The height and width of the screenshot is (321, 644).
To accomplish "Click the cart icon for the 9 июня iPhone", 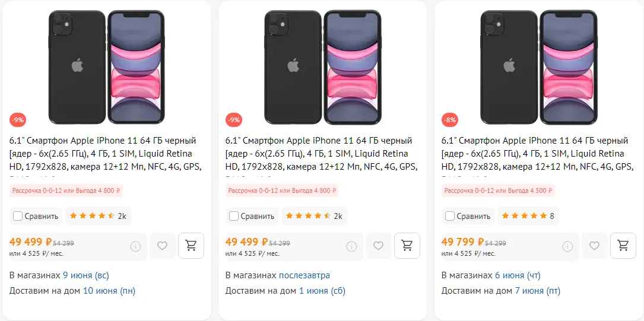I will pos(191,246).
